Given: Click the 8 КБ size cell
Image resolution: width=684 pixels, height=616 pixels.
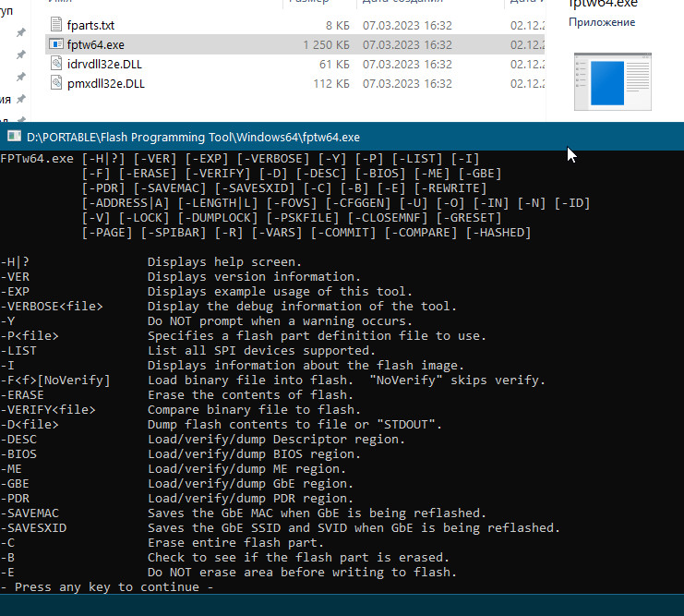Looking at the screenshot, I should (338, 25).
